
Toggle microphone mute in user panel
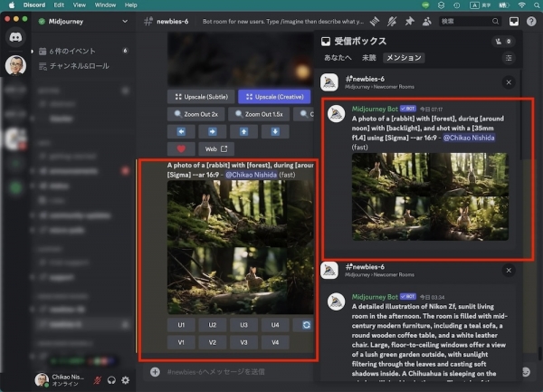(98, 380)
